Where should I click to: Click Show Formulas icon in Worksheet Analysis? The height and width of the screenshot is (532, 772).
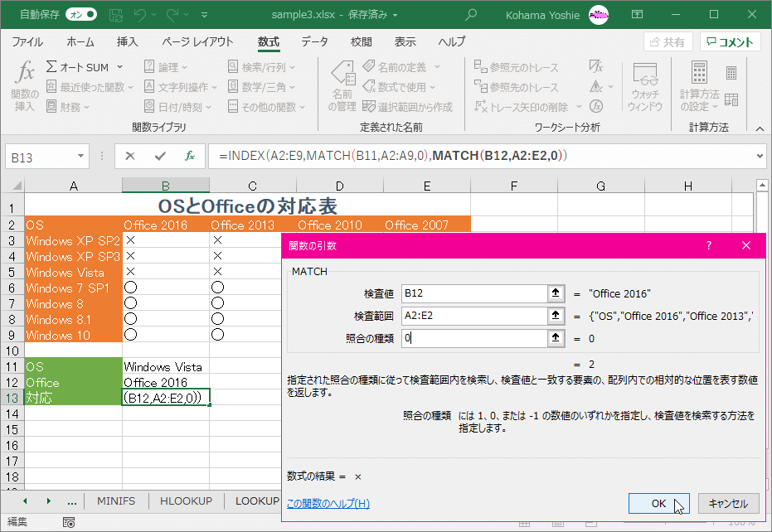click(595, 67)
